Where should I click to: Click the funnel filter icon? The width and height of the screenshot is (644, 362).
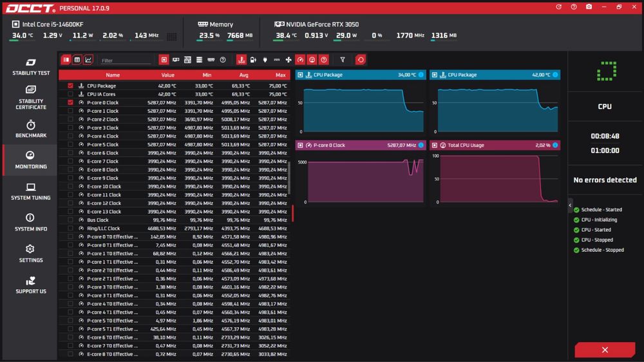(x=343, y=60)
